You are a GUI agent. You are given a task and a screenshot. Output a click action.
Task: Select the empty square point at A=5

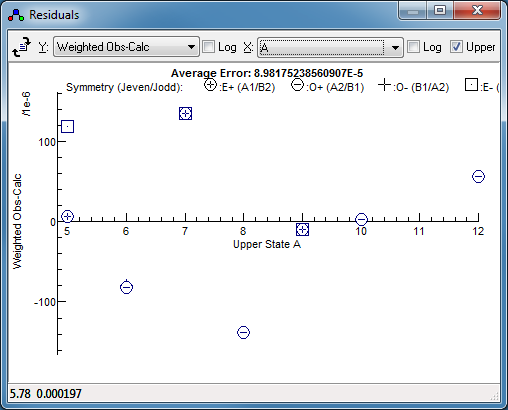pyautogui.click(x=68, y=127)
